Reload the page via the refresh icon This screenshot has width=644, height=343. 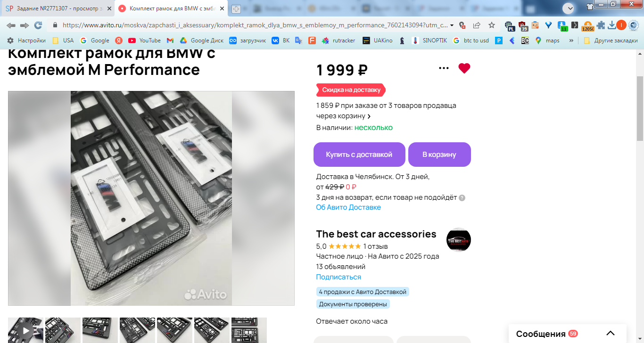(38, 25)
